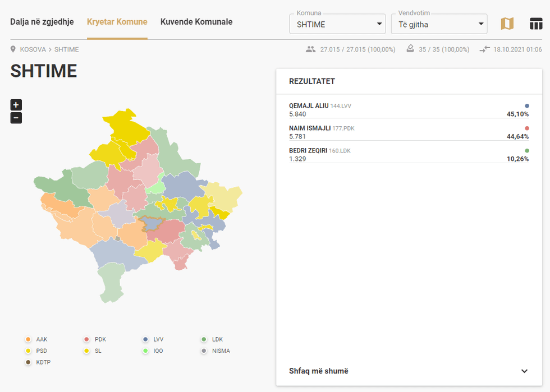
Task: Click the voters count people icon
Action: click(x=310, y=49)
